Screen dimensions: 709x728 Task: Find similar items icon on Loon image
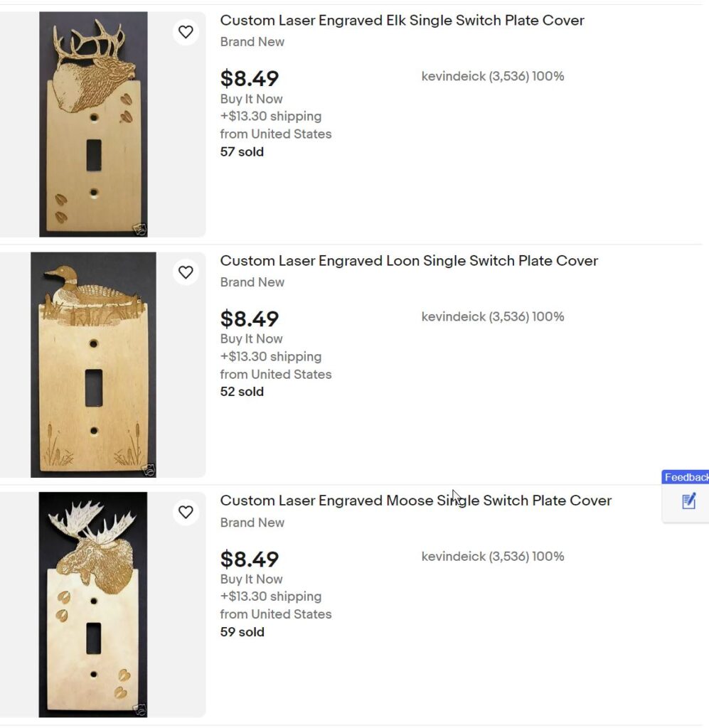(149, 469)
